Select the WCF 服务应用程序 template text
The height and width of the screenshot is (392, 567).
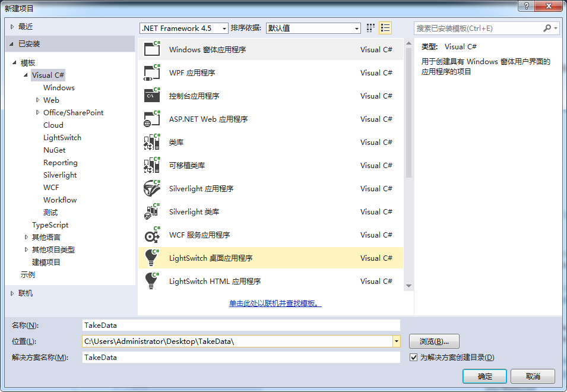199,235
